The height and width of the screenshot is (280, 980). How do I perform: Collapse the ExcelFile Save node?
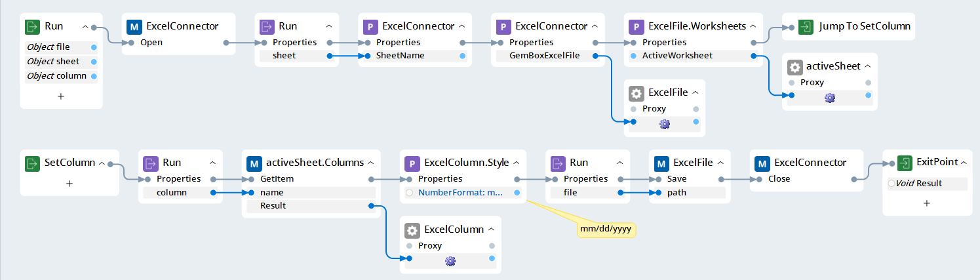pos(720,163)
